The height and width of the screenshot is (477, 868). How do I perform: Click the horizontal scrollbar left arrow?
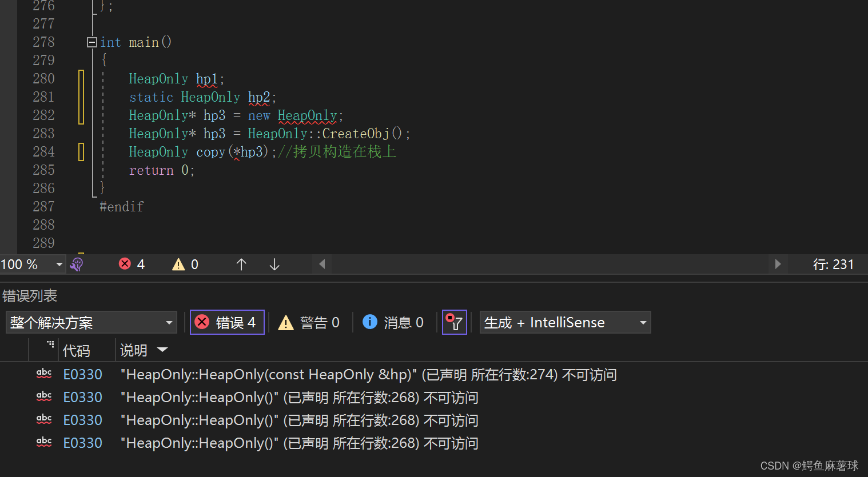pyautogui.click(x=322, y=264)
